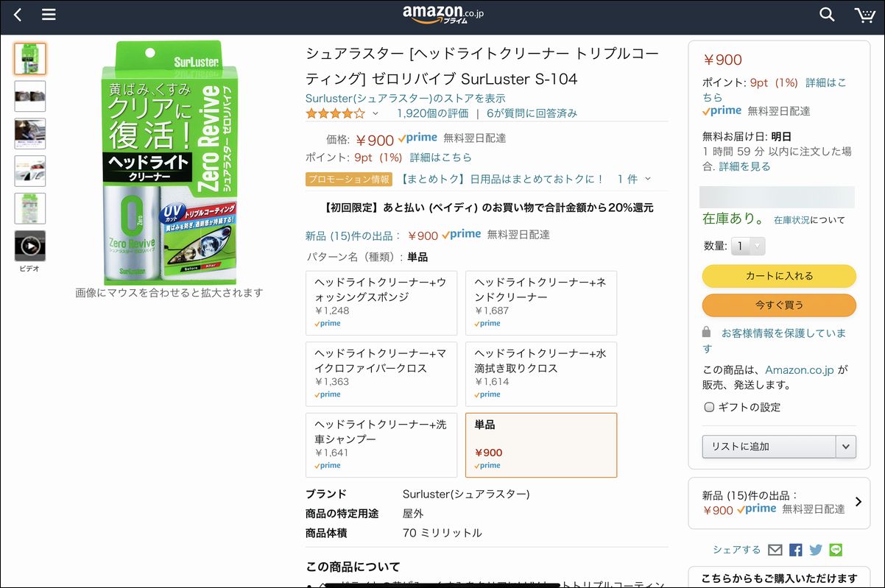This screenshot has width=885, height=588.
Task: Open the hamburger navigation menu
Action: tap(48, 14)
